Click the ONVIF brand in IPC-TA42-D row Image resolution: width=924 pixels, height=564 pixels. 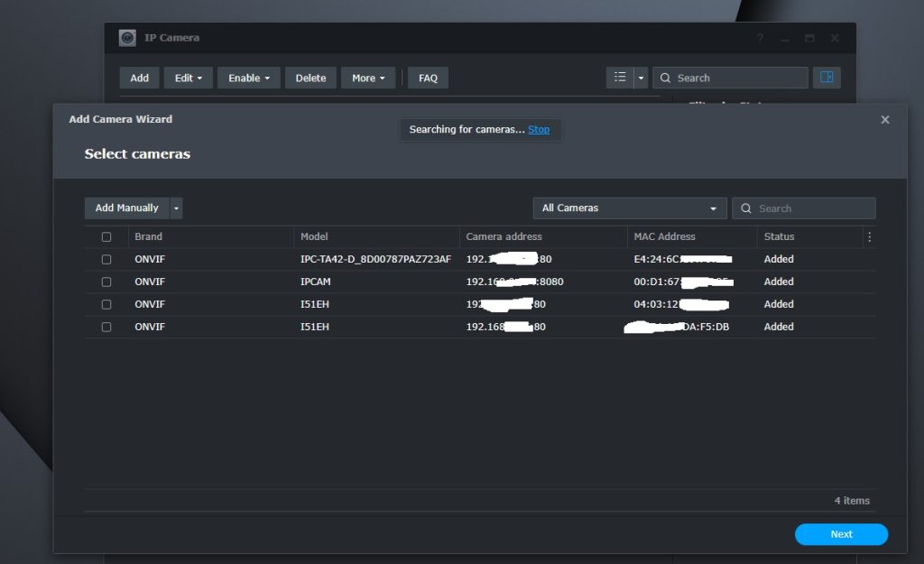[x=150, y=259]
